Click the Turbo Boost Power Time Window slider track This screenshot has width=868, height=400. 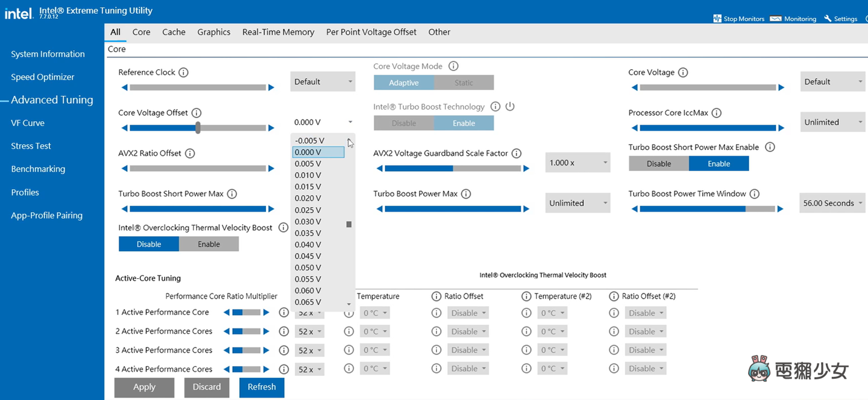[708, 209]
